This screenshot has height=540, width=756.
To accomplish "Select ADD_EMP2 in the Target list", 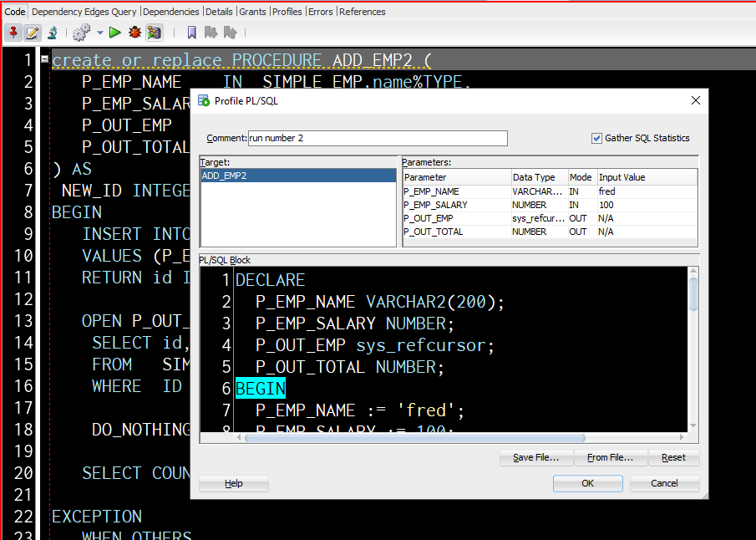I will tap(298, 176).
